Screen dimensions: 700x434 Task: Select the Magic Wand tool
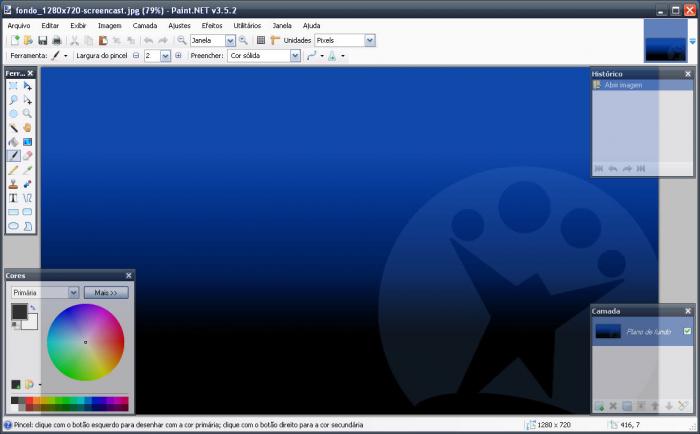13,128
